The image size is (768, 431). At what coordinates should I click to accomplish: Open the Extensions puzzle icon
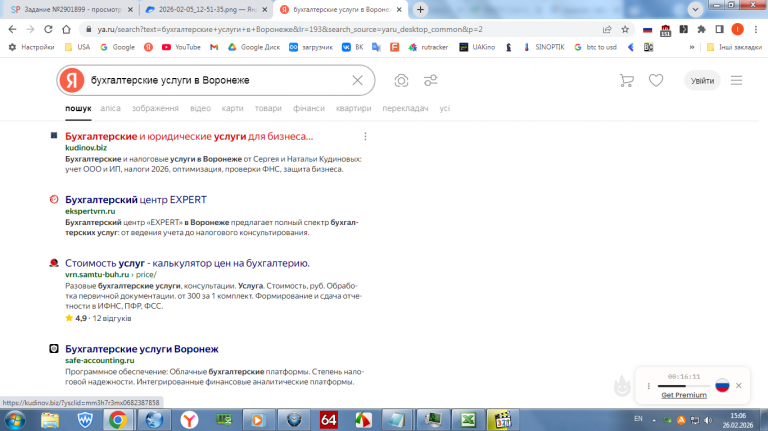click(701, 29)
